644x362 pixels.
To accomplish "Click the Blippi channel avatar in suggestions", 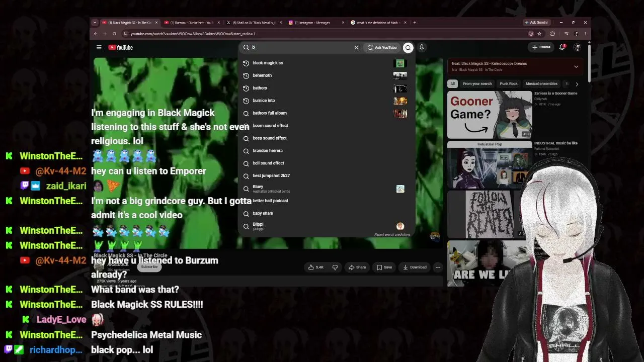I will (x=400, y=226).
